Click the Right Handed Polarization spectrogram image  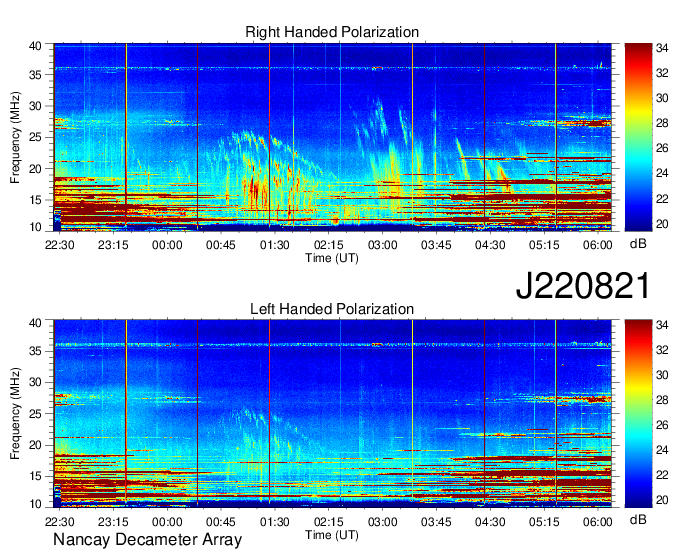(x=333, y=137)
